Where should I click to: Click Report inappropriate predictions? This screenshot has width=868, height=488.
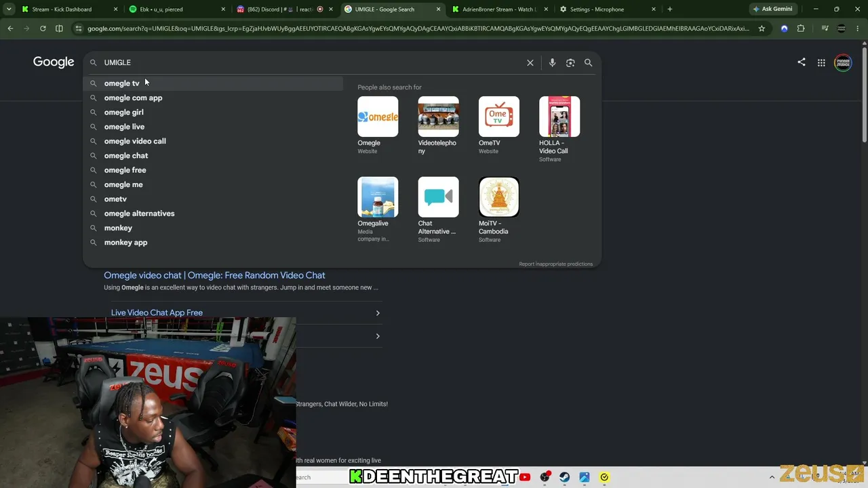pos(555,264)
